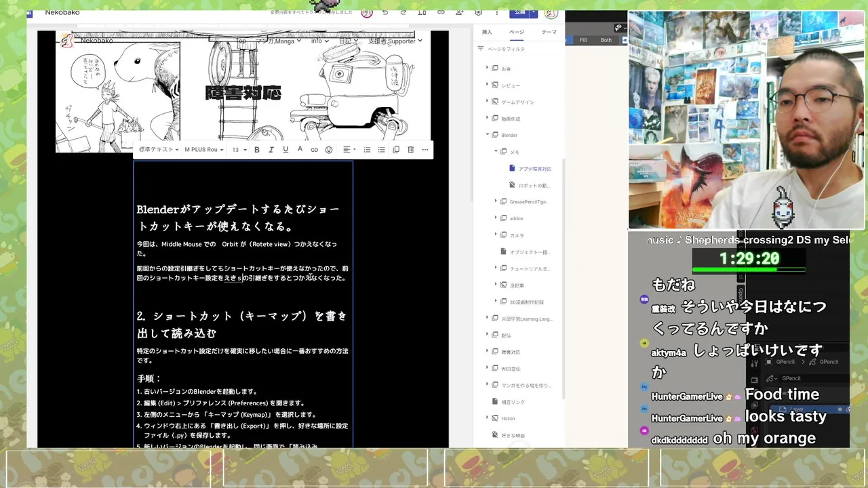Open the device preview icon
The height and width of the screenshot is (488, 868).
422,13
